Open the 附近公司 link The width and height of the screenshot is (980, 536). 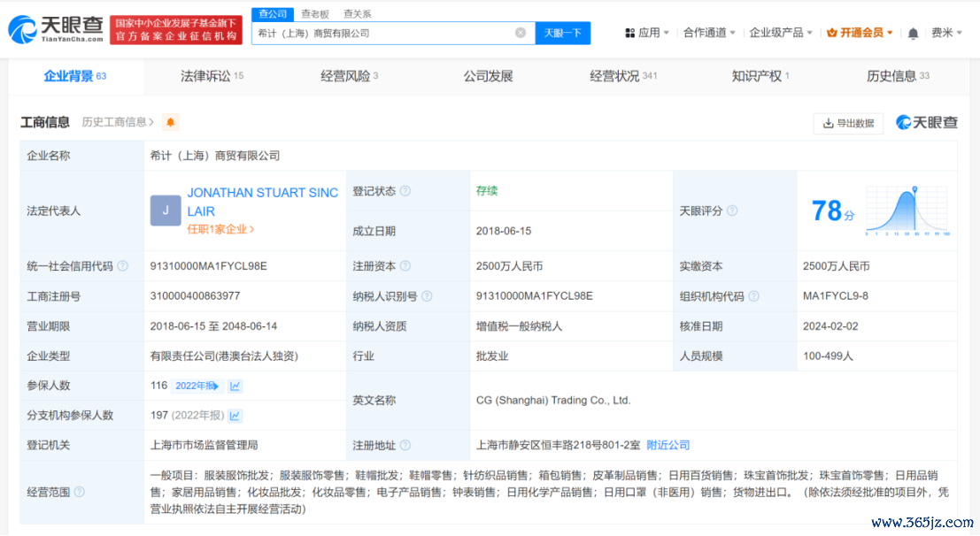tap(667, 445)
